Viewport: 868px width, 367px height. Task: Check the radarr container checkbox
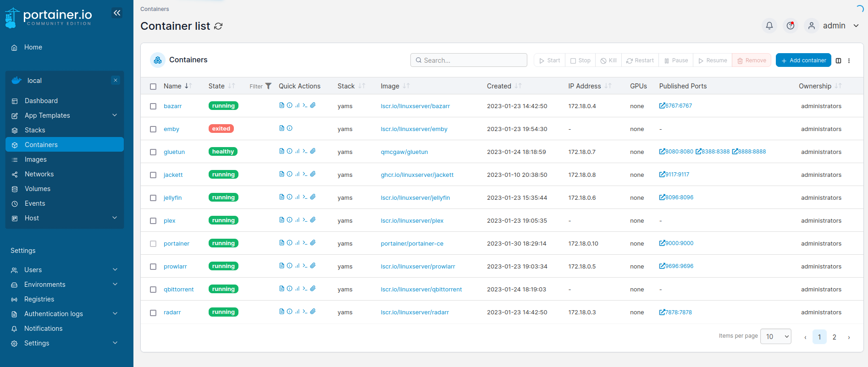click(x=153, y=312)
